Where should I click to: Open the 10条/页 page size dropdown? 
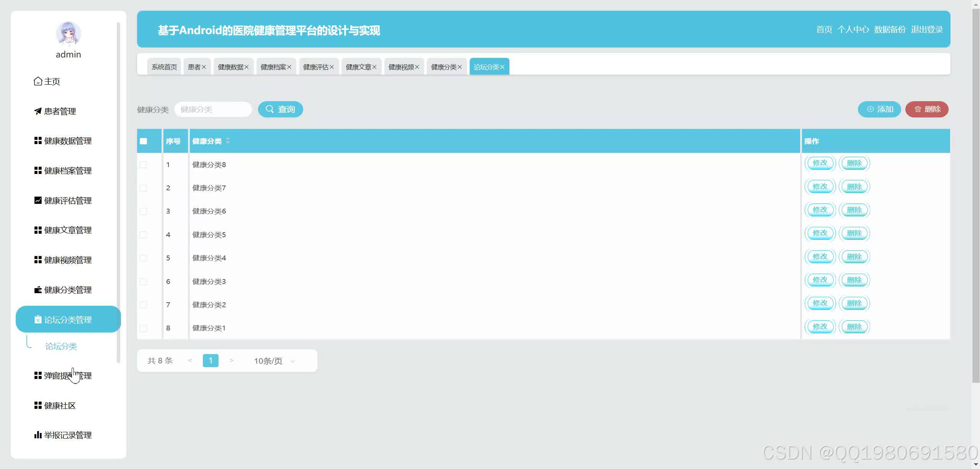pyautogui.click(x=274, y=361)
